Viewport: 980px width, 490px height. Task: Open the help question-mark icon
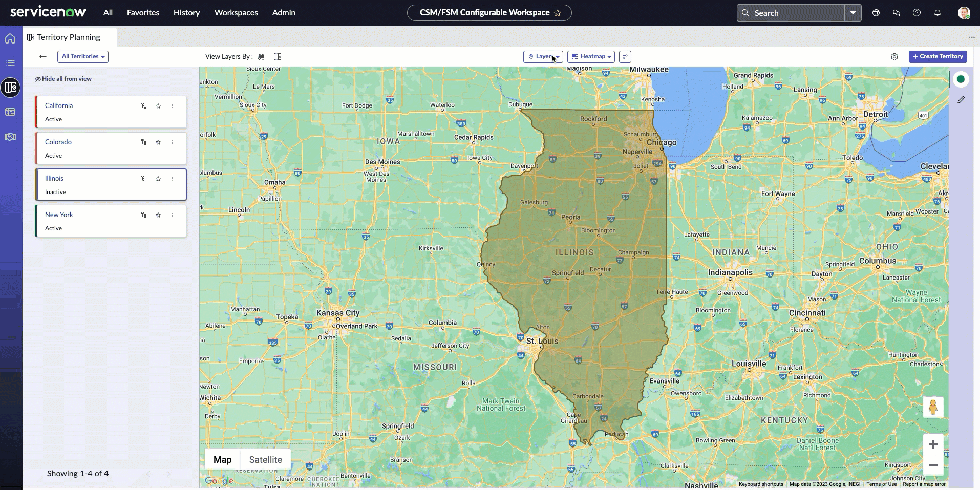[917, 13]
